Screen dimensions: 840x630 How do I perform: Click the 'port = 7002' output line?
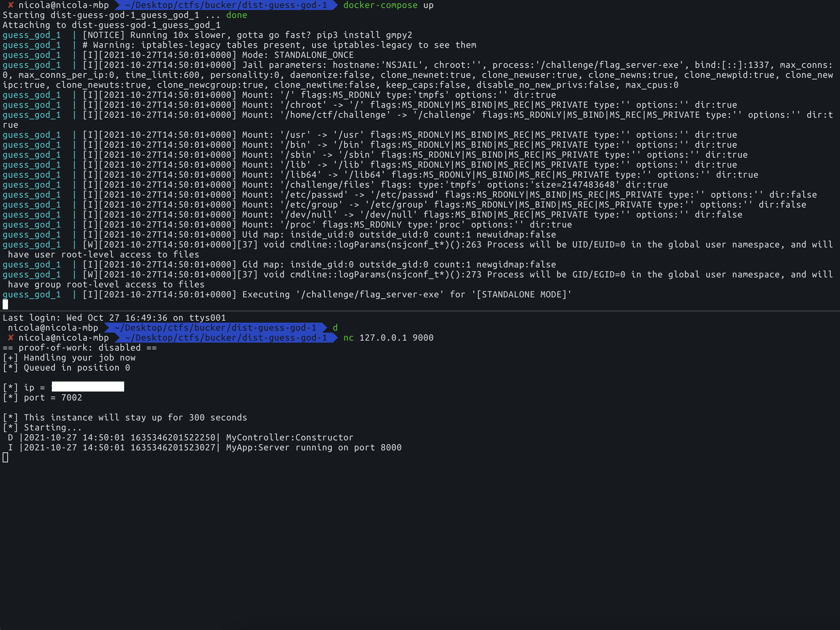coord(53,397)
